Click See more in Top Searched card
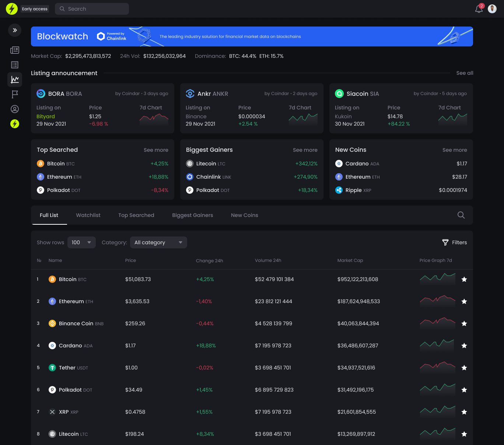Viewport: 504px width, 445px height. (x=156, y=150)
